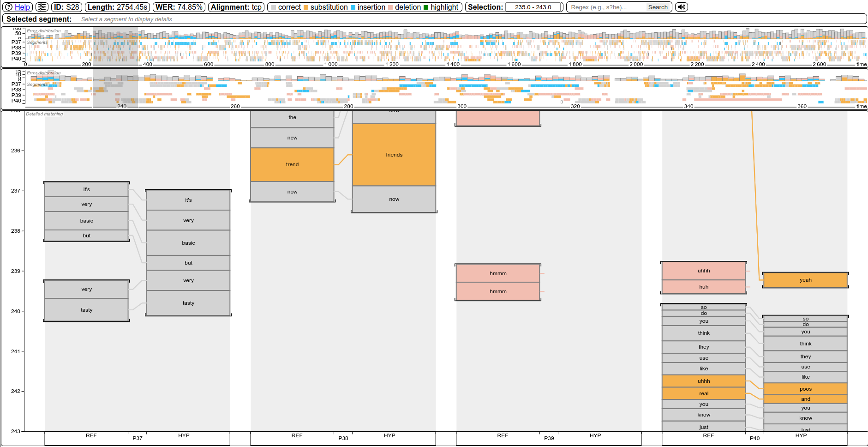Select 'tasty' in P37 hypothesis column

(x=188, y=303)
